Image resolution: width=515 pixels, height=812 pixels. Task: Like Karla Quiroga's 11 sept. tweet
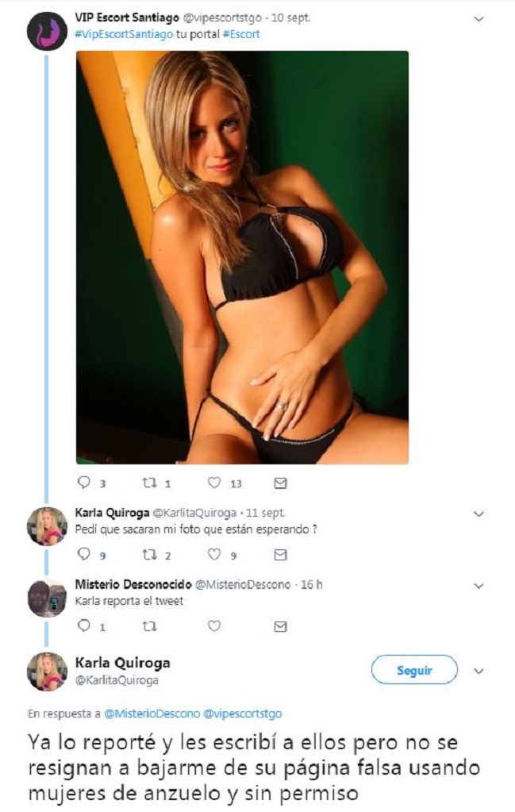click(213, 555)
